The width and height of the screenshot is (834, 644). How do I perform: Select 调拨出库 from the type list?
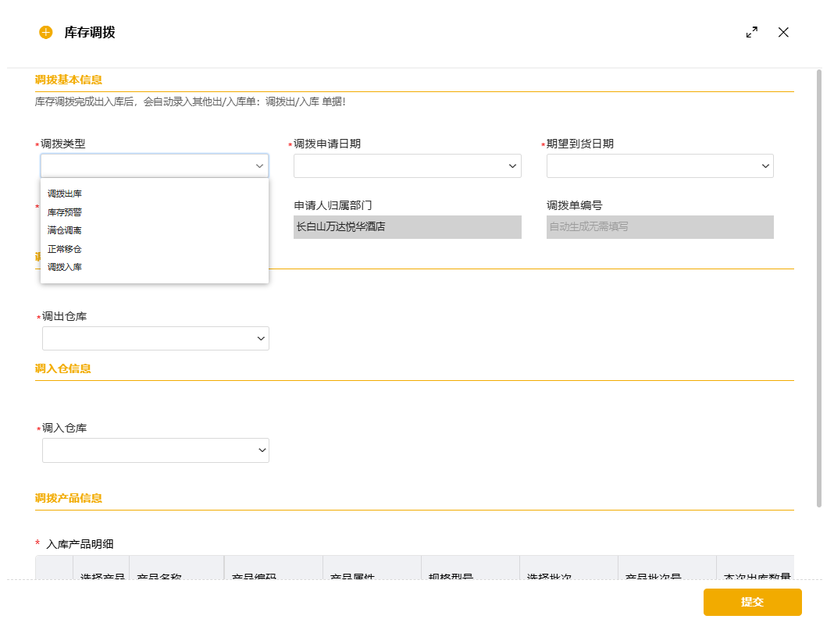(x=65, y=194)
